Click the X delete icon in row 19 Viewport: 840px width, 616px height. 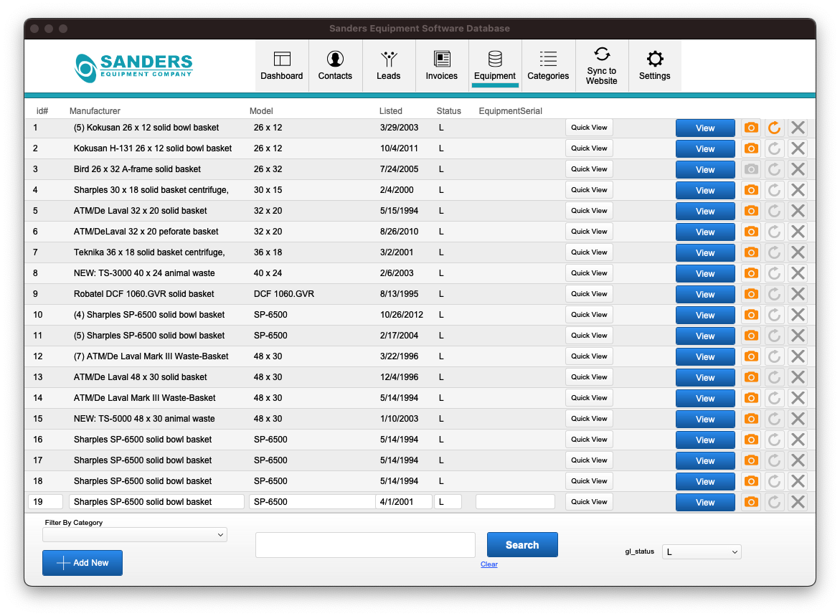(x=798, y=502)
